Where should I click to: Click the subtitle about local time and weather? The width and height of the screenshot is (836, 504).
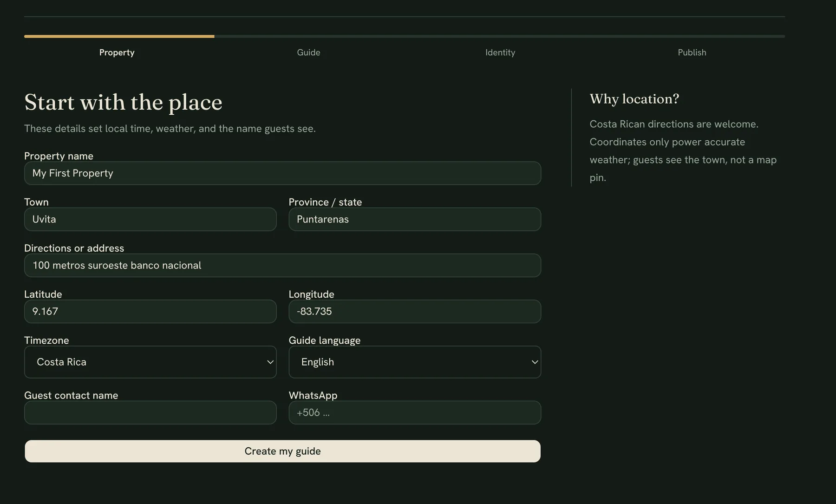pos(170,129)
